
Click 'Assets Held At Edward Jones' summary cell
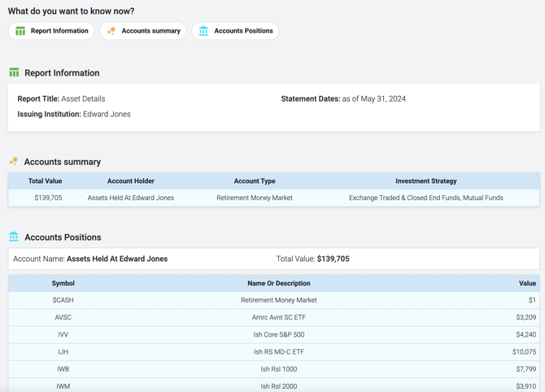[x=131, y=198]
